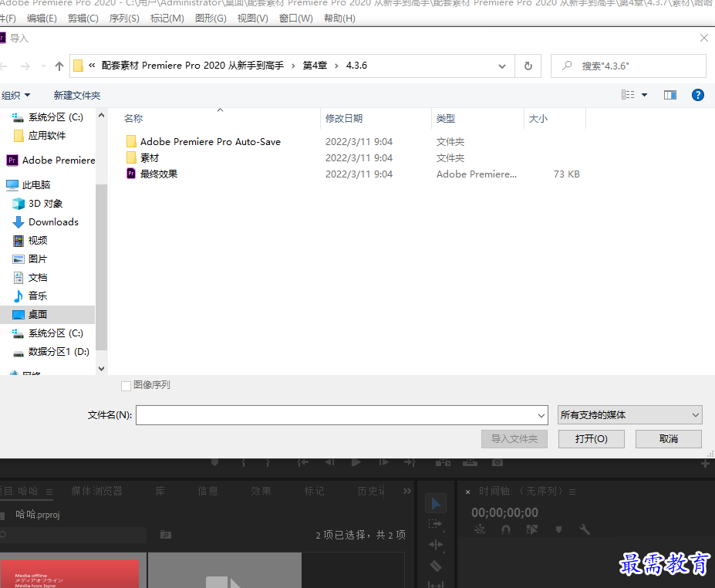Open 数据分区1 (D:) drive in sidebar
Screen dimensions: 715x588
[51, 352]
